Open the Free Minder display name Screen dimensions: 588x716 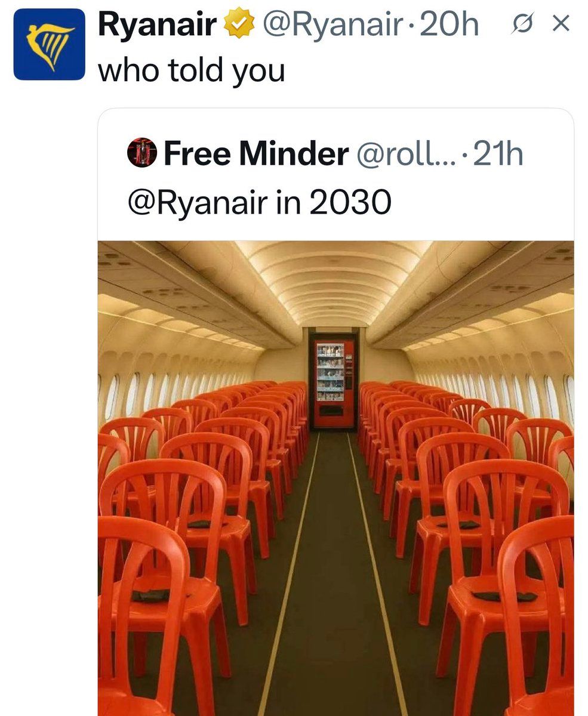click(256, 155)
